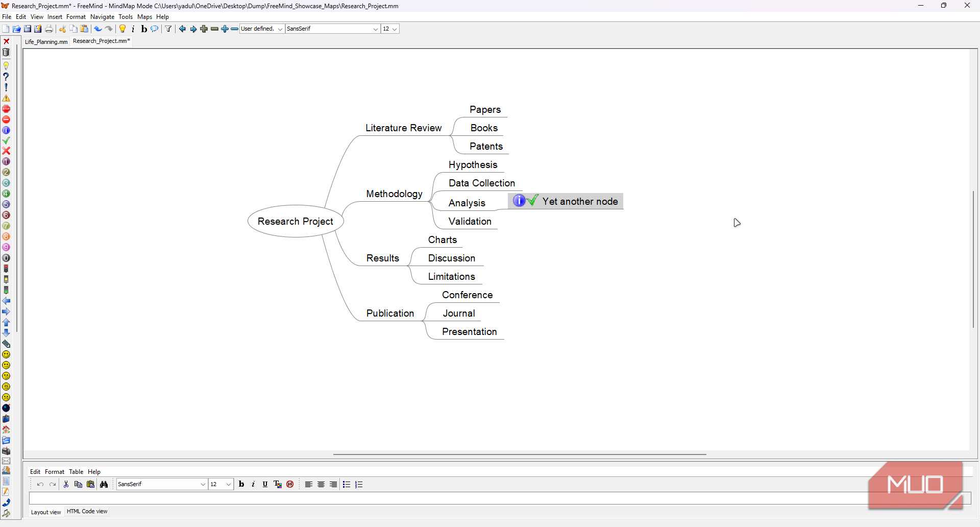Add the priority 1 number icon

(6, 162)
